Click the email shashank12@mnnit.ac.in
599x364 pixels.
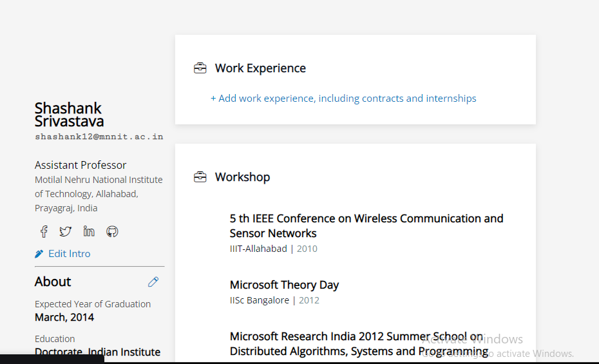click(x=99, y=137)
